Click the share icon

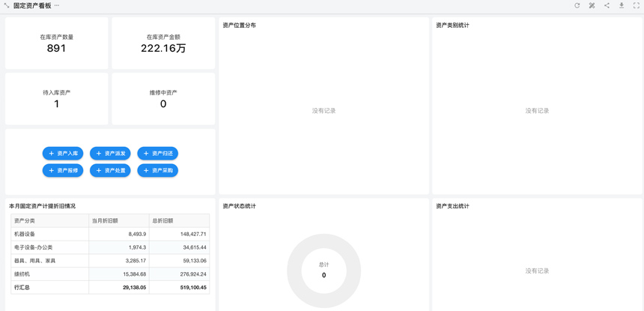607,6
